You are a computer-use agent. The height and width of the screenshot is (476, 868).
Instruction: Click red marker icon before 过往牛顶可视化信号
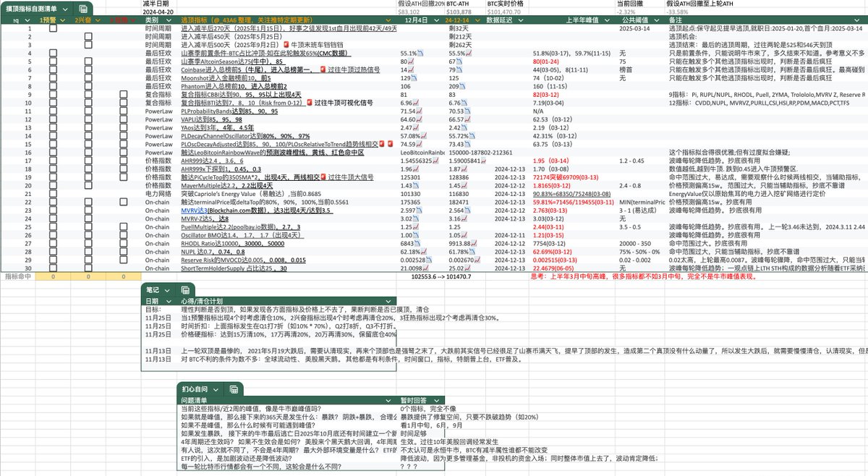(x=307, y=103)
